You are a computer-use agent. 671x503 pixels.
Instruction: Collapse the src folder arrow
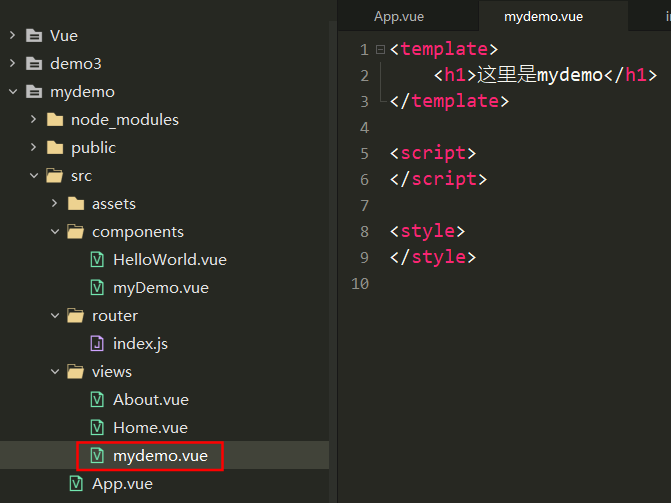coord(33,175)
